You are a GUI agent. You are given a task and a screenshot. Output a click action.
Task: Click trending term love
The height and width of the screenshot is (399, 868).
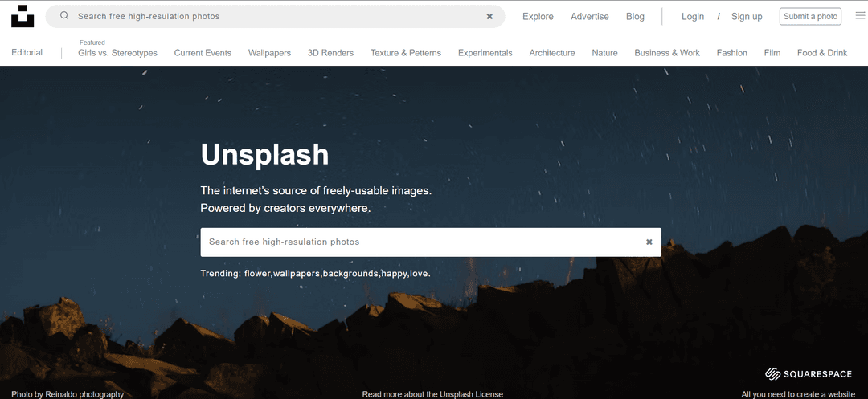(419, 273)
